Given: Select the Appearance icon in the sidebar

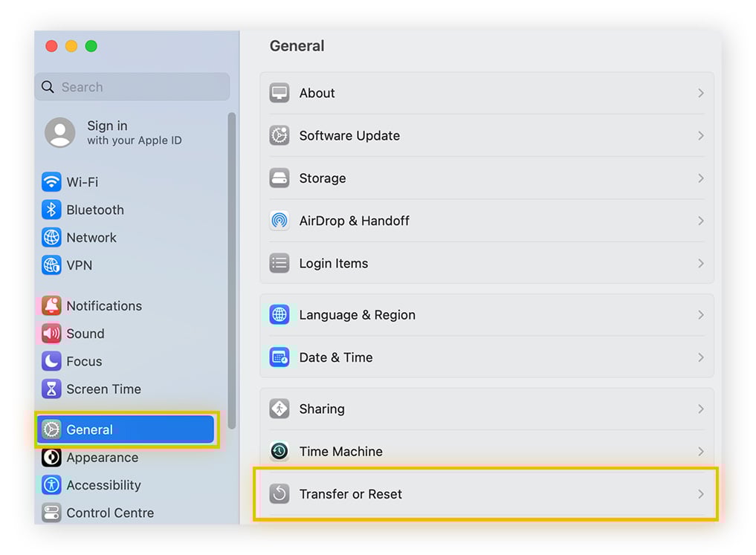Looking at the screenshot, I should [x=51, y=458].
